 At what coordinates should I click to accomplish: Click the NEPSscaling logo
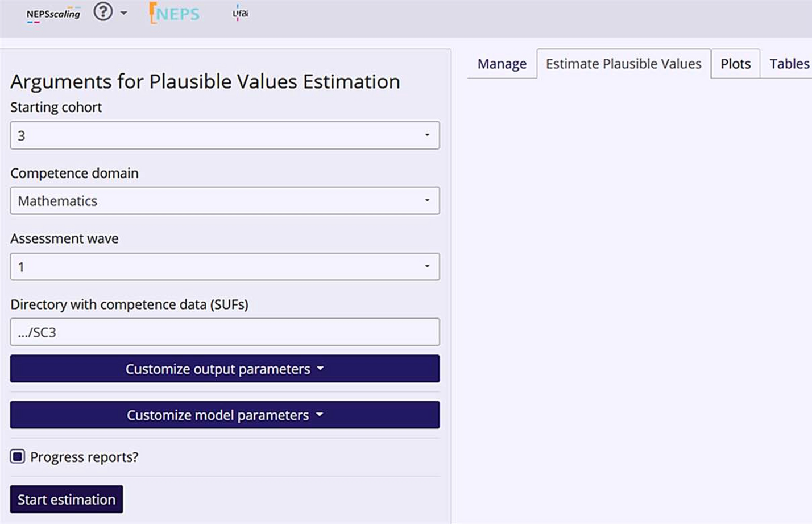[53, 14]
